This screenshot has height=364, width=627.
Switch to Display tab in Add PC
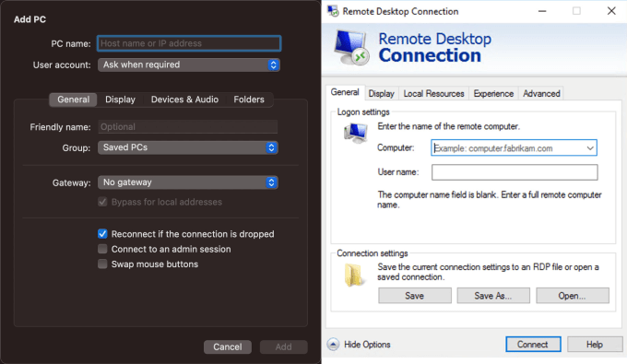[x=120, y=100]
